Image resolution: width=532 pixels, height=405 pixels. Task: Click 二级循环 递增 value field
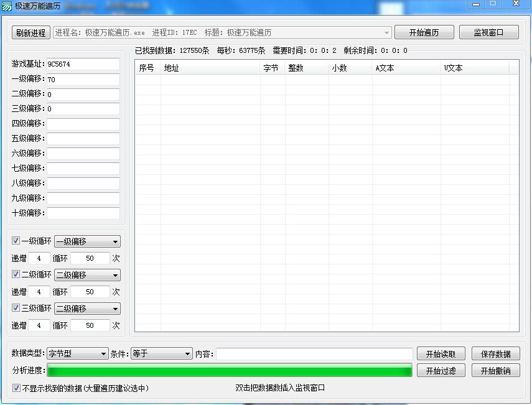click(x=39, y=292)
